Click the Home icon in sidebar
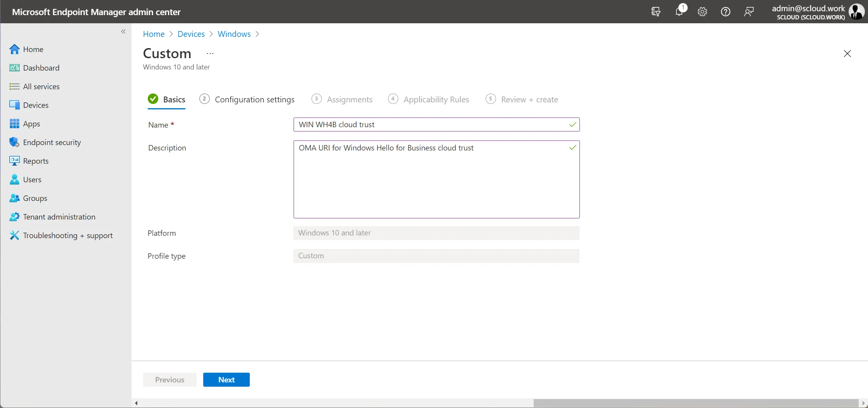 click(14, 49)
